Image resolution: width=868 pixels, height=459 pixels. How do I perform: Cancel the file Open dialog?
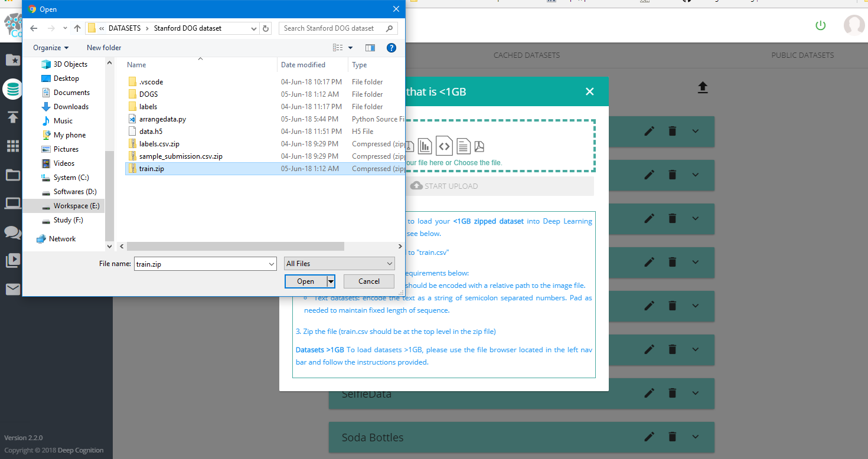coord(369,281)
